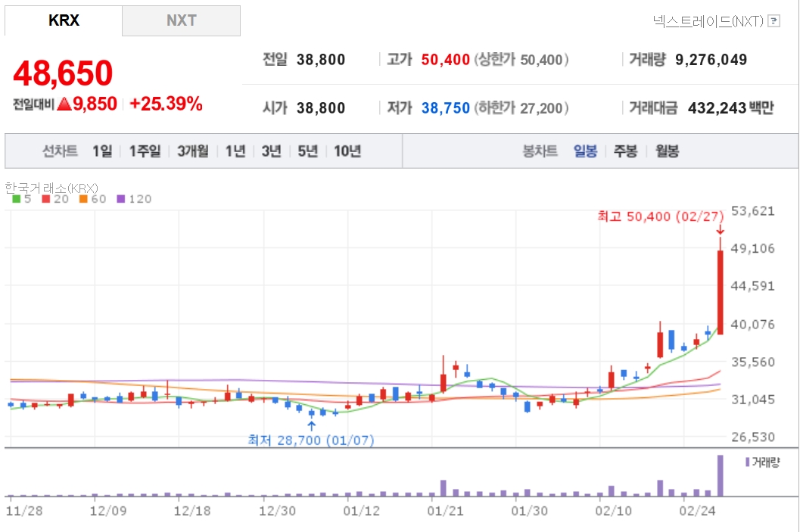Click the red up-triangle change indicator
Screen dimensions: 803x532
click(64, 104)
